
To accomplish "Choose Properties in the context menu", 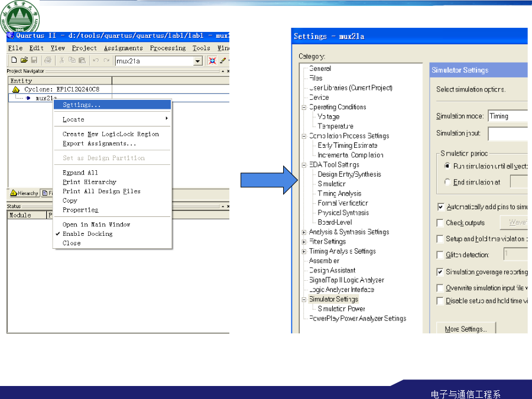I will [x=112, y=210].
